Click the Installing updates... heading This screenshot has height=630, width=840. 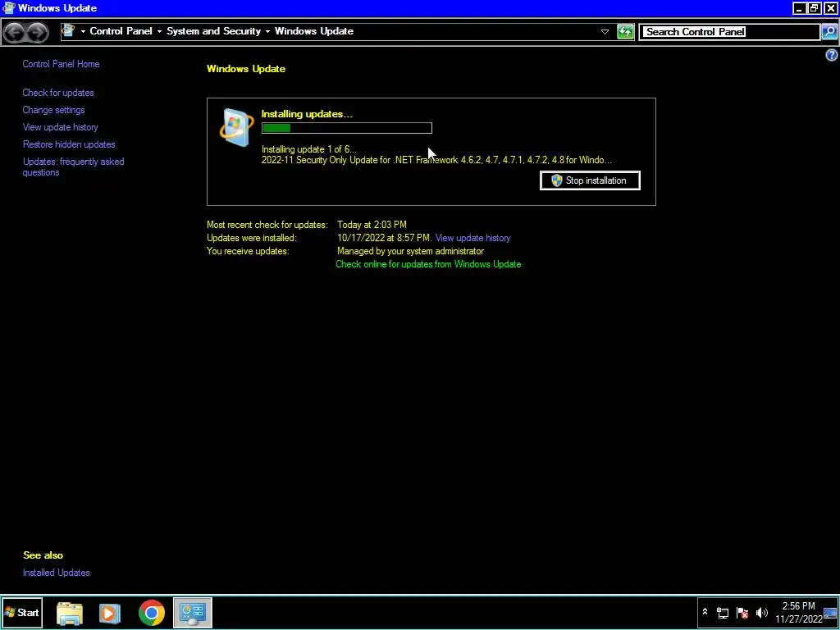pyautogui.click(x=307, y=114)
